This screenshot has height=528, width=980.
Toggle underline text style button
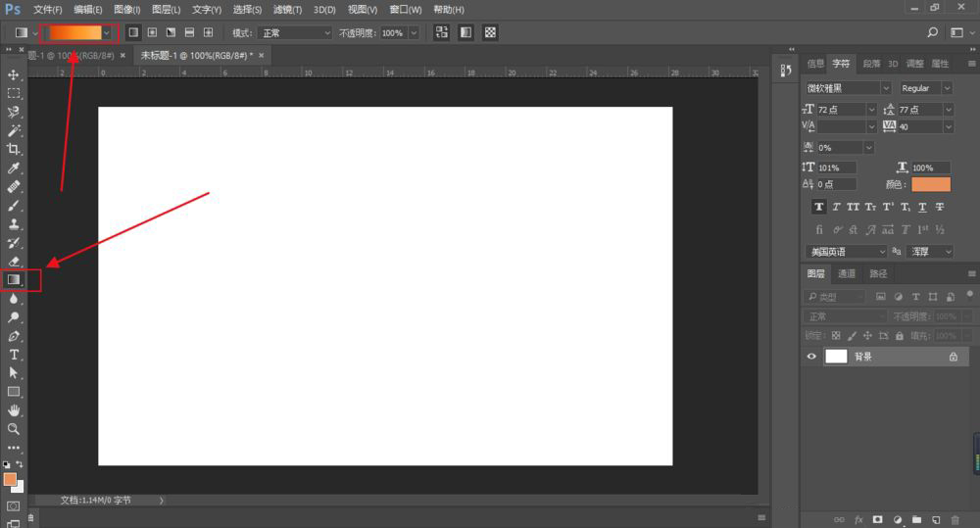tap(921, 208)
